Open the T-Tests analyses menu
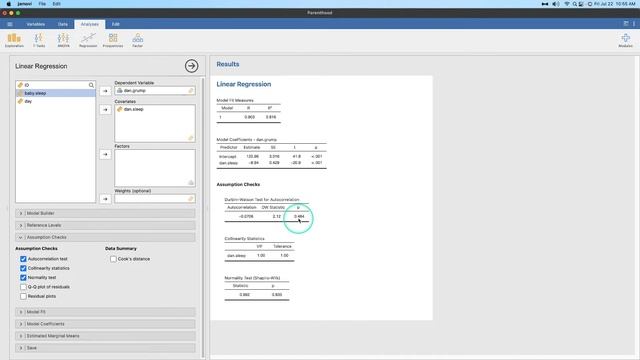 click(39, 40)
